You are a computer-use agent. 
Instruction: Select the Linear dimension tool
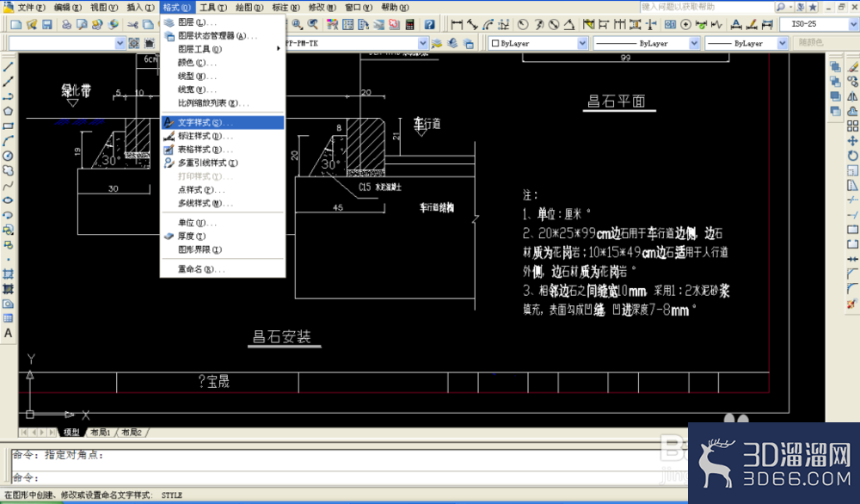click(x=457, y=24)
